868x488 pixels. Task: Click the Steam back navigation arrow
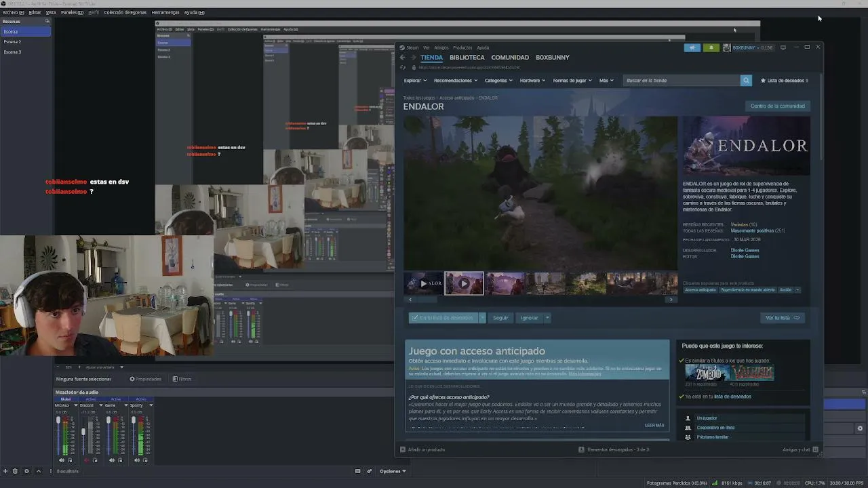[x=403, y=58]
